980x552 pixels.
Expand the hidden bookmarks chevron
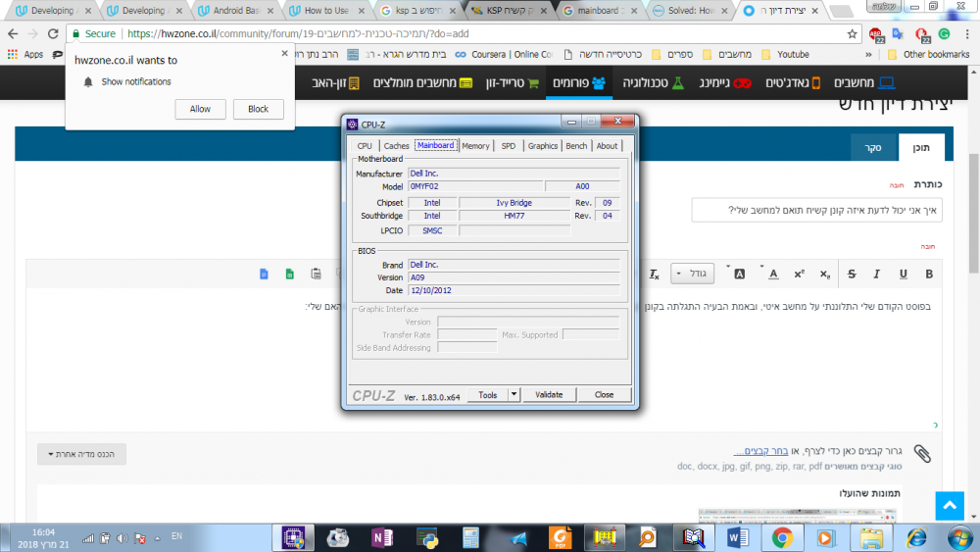click(868, 54)
